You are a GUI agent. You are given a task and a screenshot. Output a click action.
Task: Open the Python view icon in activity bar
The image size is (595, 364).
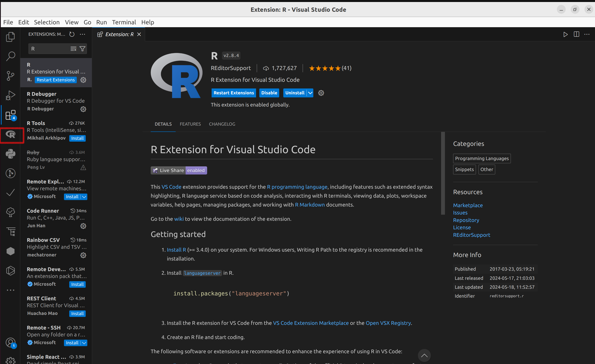[10, 154]
